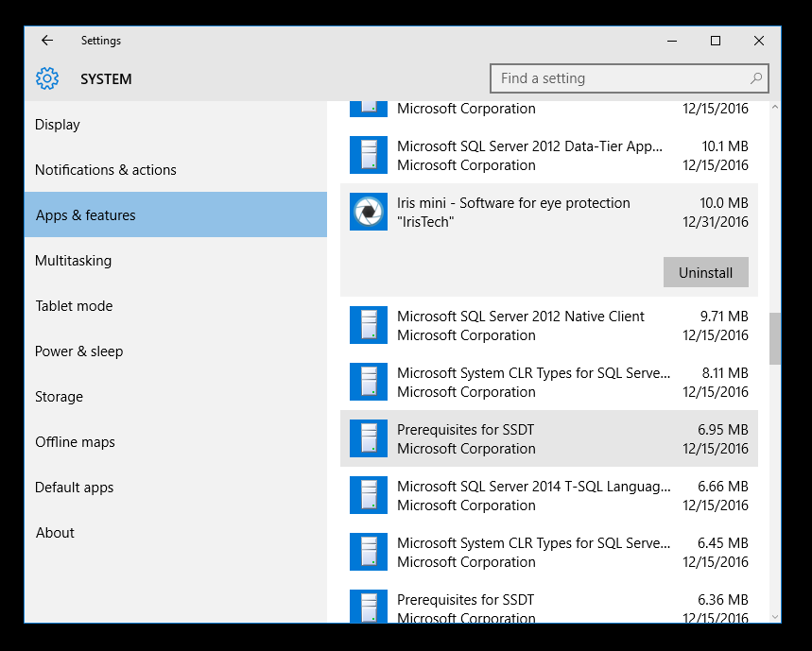Select the CLR Types entry name sized 6.45 MB

(533, 543)
